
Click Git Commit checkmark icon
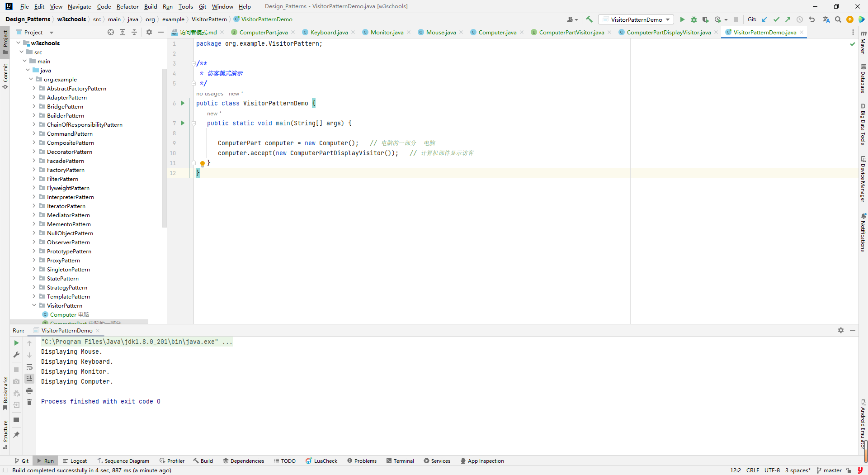(776, 19)
